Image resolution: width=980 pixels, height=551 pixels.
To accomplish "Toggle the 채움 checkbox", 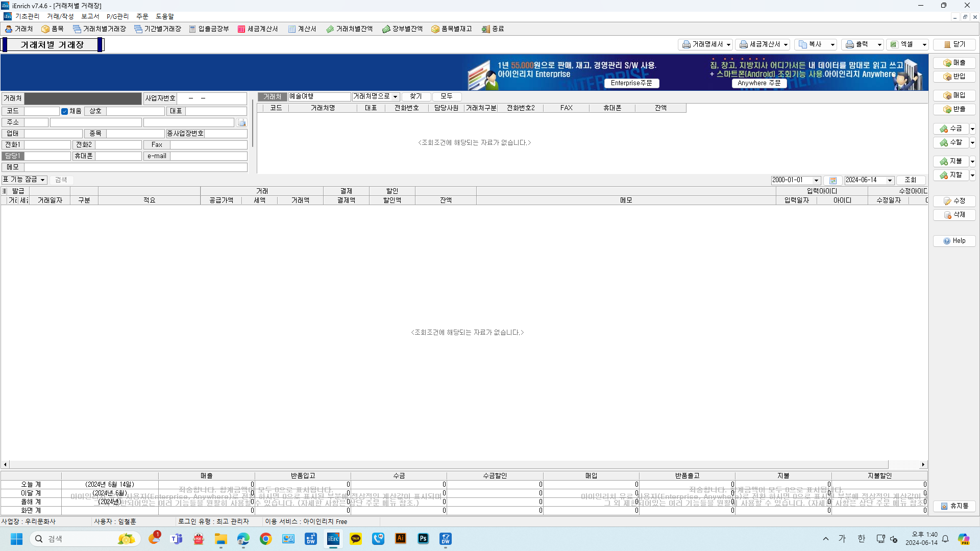I will [x=65, y=111].
